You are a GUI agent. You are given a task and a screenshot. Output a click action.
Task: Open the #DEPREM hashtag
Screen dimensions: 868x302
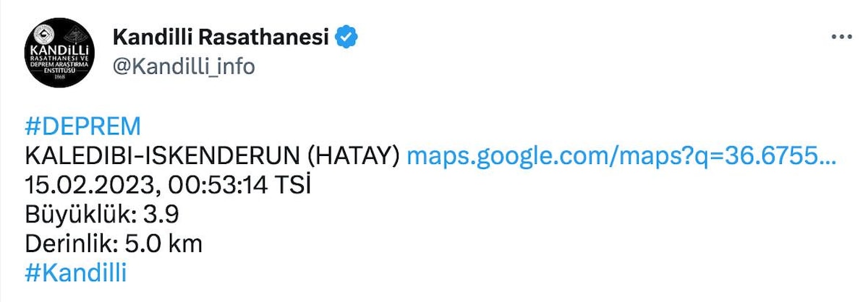pos(82,126)
